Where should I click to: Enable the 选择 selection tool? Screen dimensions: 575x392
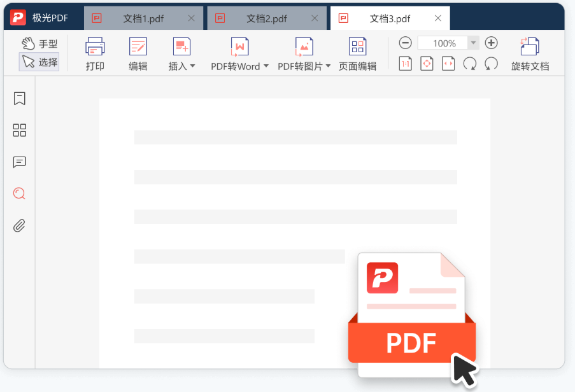pyautogui.click(x=39, y=62)
